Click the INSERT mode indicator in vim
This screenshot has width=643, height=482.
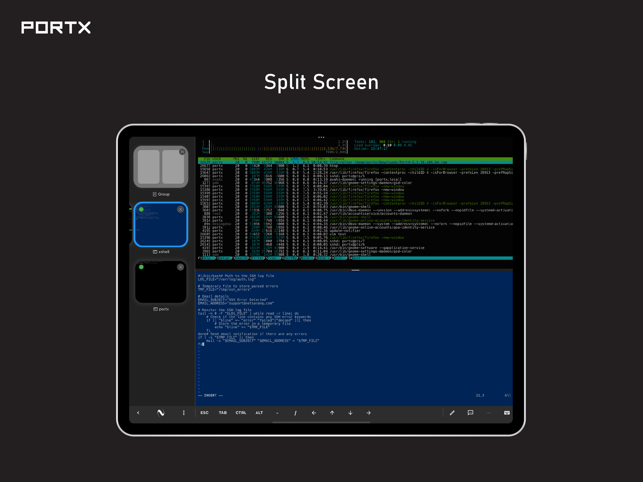click(210, 395)
